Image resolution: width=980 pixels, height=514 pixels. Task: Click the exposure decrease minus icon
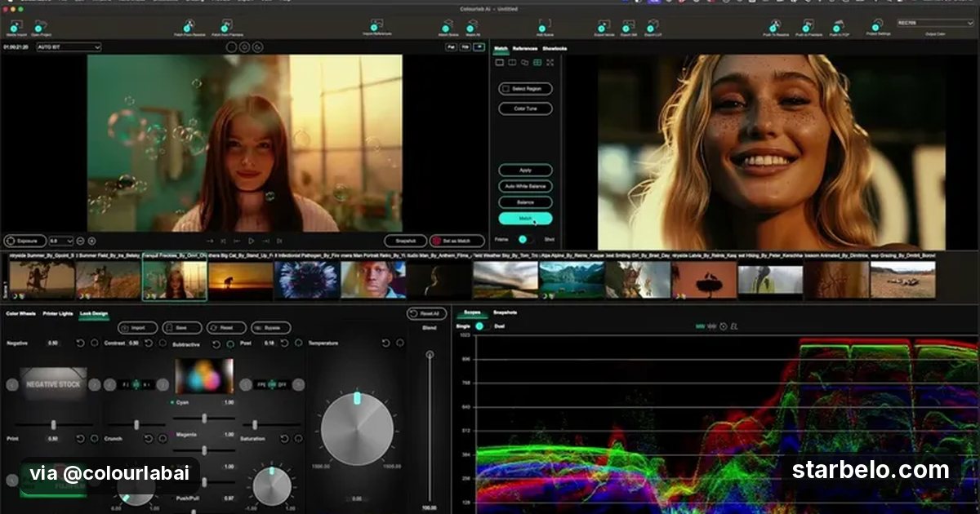pos(79,241)
